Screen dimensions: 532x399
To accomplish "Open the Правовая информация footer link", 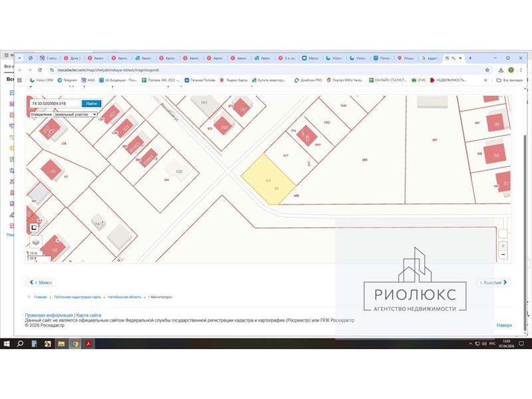I will 49,315.
